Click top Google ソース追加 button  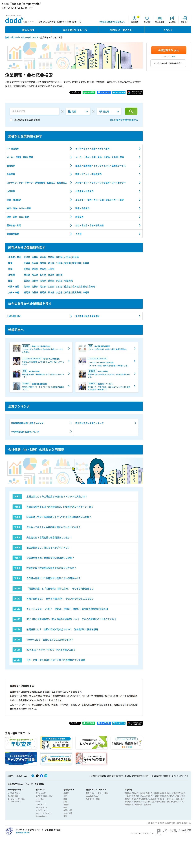135,92
